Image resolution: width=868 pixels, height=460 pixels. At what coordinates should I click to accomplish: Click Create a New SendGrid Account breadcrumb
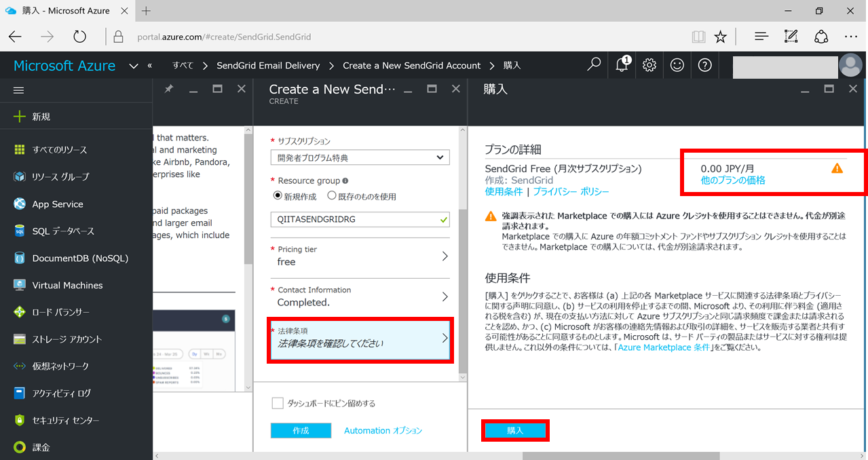411,66
